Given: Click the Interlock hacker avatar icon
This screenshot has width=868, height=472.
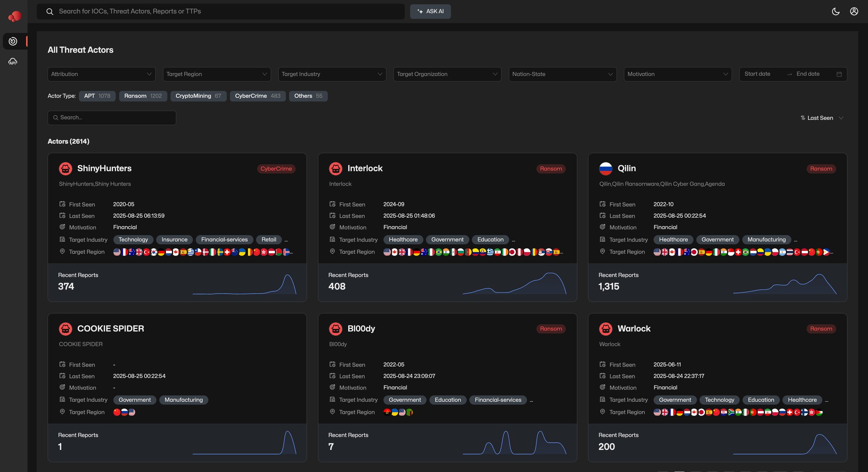Looking at the screenshot, I should point(335,168).
